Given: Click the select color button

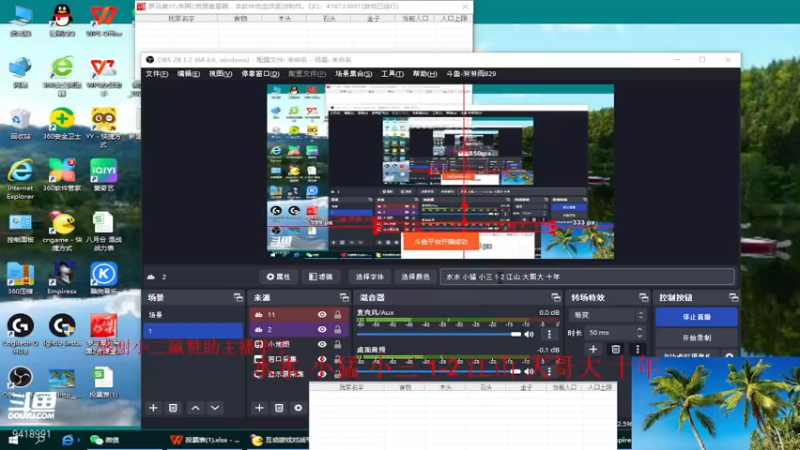Looking at the screenshot, I should click(415, 277).
